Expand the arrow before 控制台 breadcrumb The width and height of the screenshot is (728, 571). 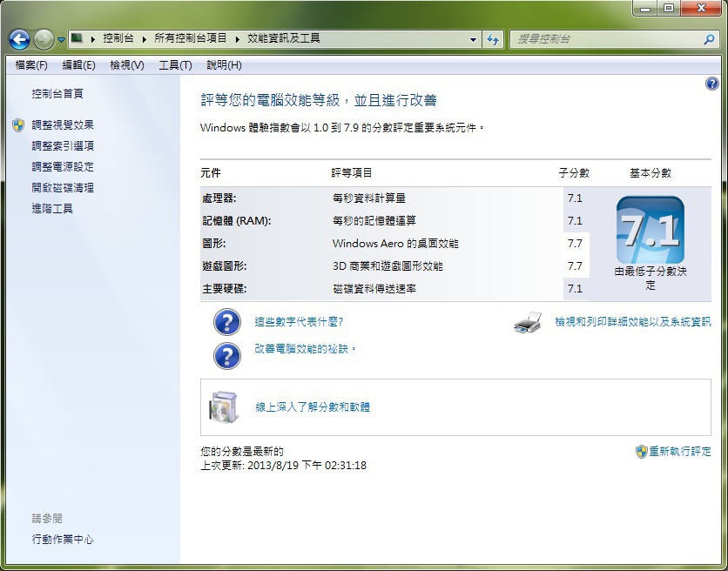[x=93, y=39]
